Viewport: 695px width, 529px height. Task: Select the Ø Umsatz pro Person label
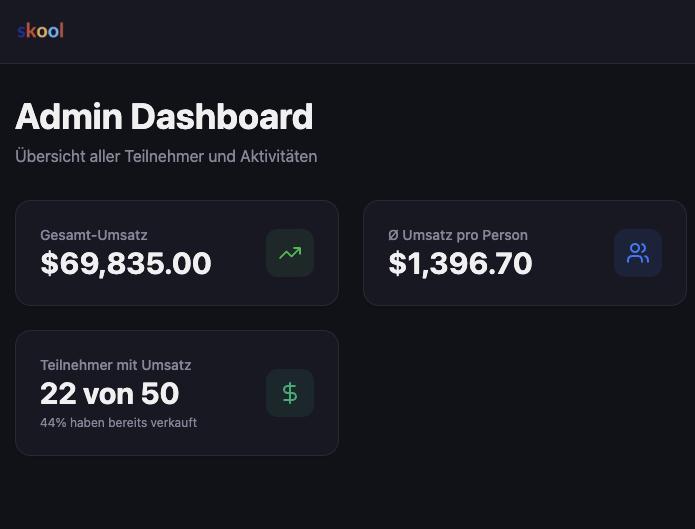pyautogui.click(x=458, y=235)
